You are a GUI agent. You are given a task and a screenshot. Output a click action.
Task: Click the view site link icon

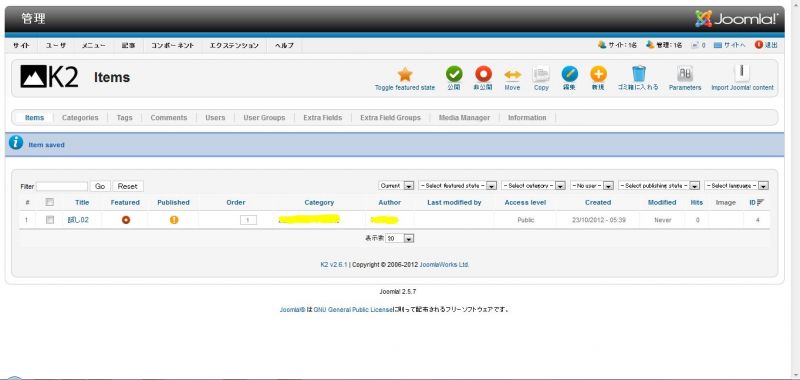(x=717, y=45)
